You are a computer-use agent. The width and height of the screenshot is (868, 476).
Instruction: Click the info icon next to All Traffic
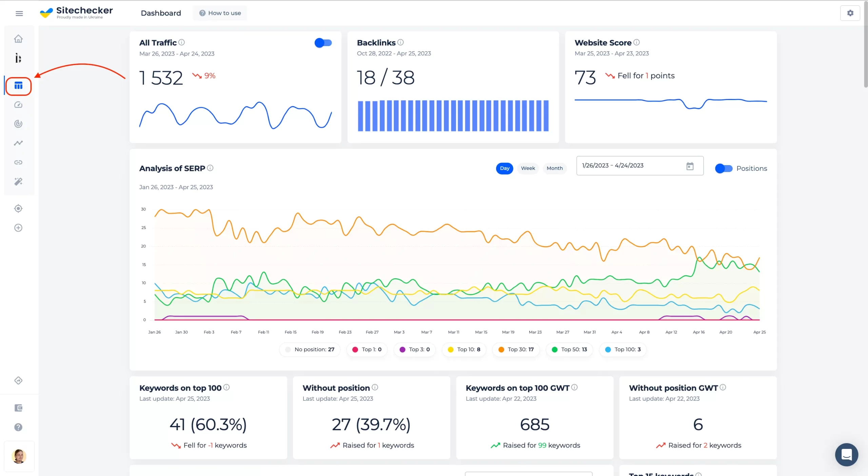[182, 42]
